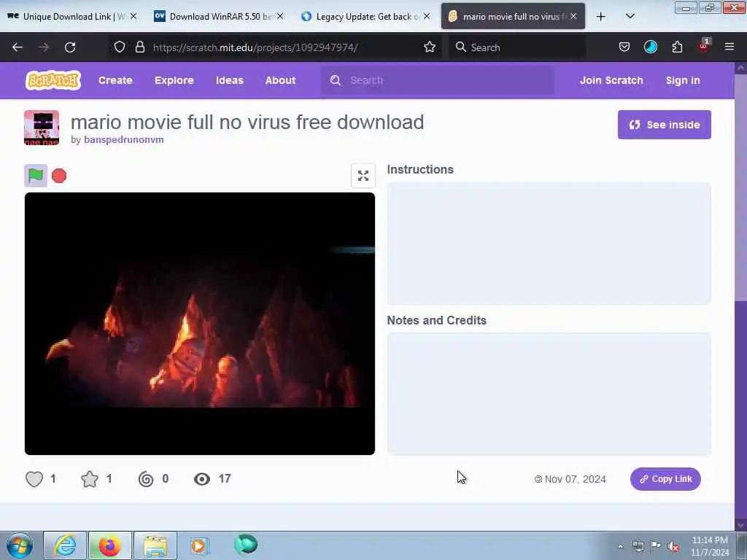Click the muted volume speaker icon
Image resolution: width=747 pixels, height=560 pixels.
[673, 547]
